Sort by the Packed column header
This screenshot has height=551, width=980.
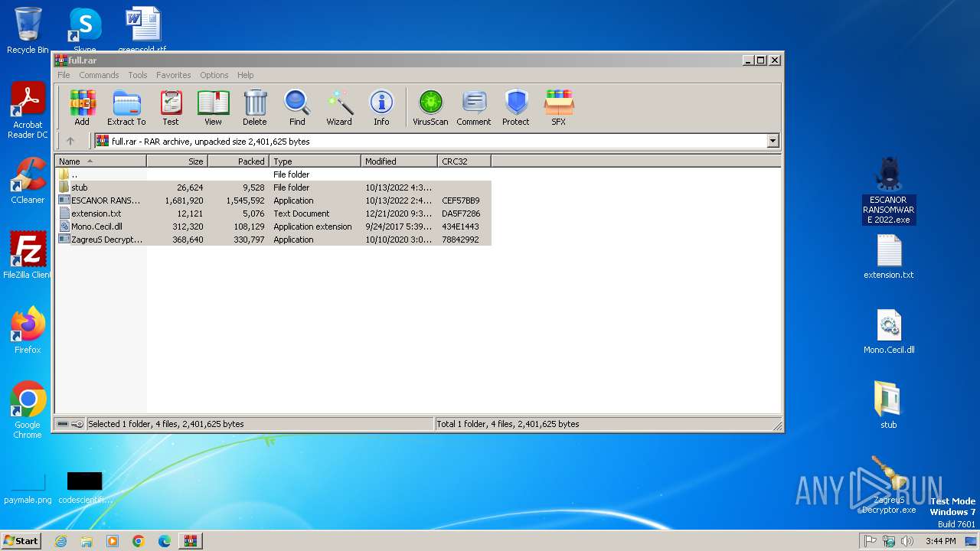(239, 161)
